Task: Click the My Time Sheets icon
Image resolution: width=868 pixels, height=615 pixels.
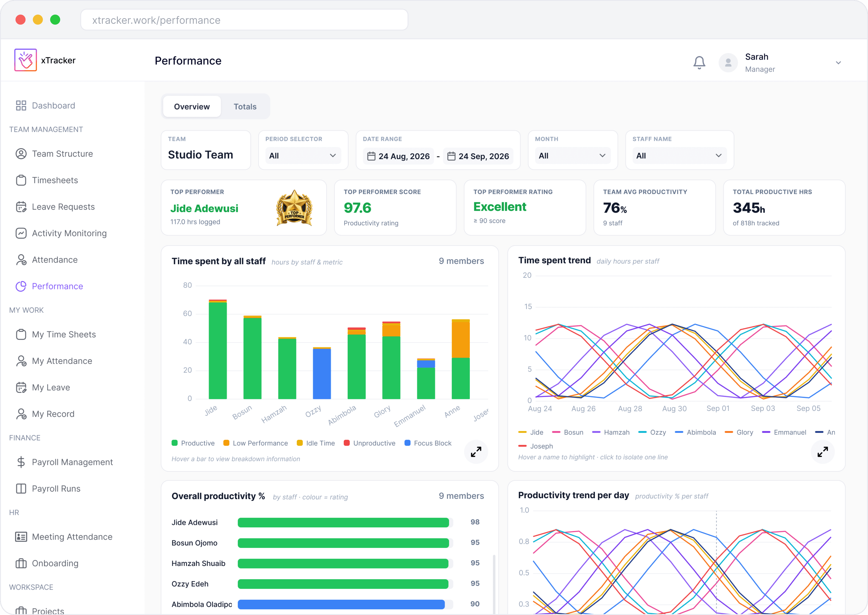Action: [21, 334]
